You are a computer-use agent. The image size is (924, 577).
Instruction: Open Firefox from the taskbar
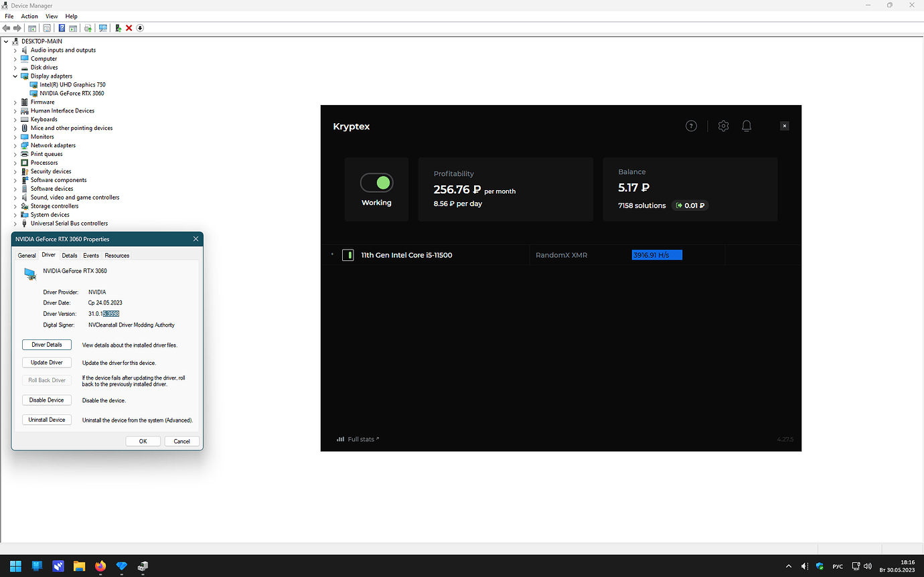100,566
